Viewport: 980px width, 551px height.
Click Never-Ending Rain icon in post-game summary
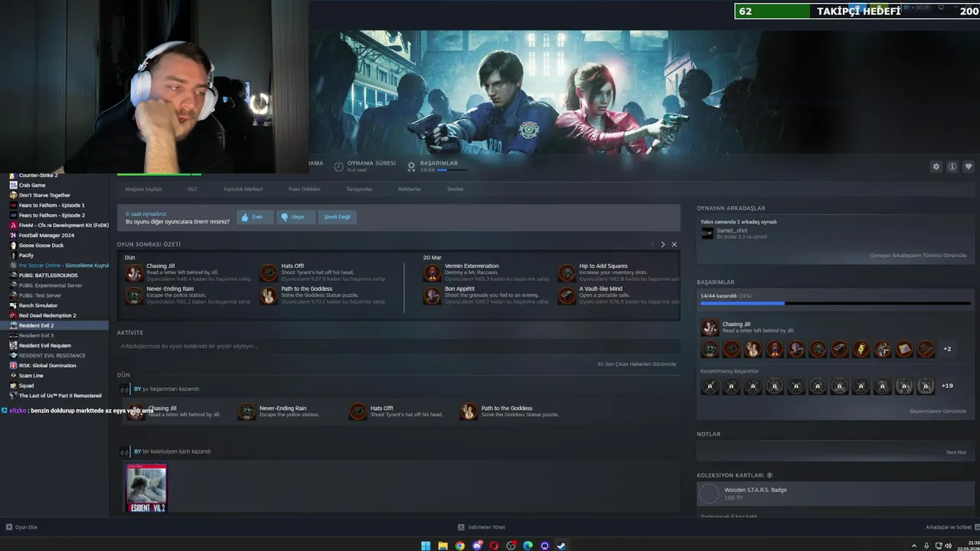click(134, 295)
